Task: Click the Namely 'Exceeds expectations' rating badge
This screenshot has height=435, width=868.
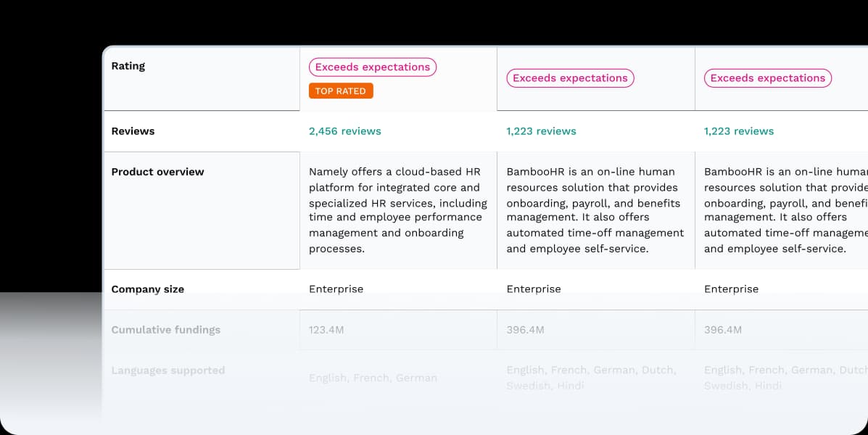Action: (372, 67)
